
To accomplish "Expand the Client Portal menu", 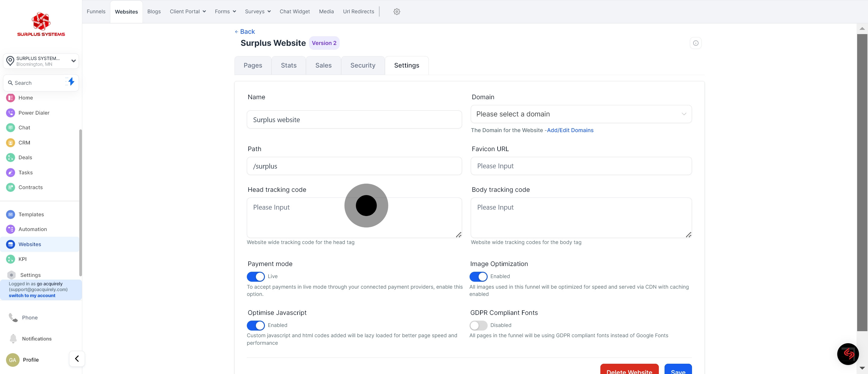I will click(188, 11).
